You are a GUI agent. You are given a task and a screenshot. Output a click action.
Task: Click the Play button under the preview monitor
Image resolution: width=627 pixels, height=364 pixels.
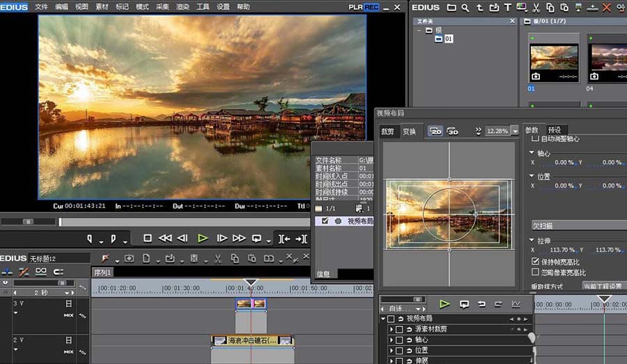pyautogui.click(x=203, y=238)
